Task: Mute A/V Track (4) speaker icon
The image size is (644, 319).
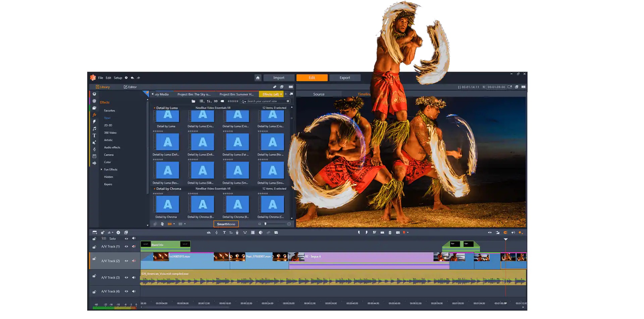Action: click(134, 291)
